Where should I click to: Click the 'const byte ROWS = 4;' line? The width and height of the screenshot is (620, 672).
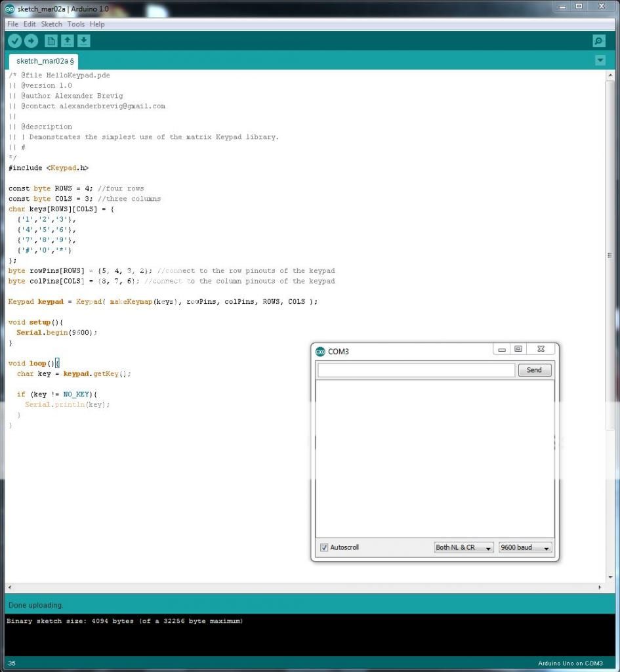76,188
